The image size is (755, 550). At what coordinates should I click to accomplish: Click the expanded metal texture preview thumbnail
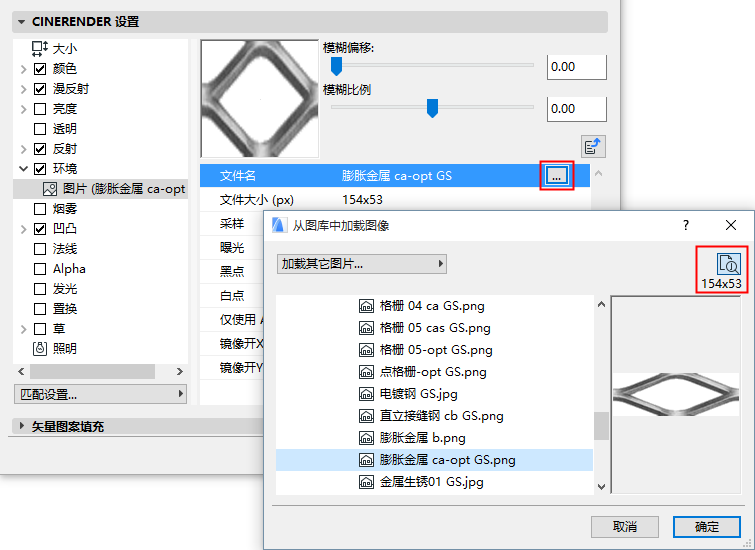(260, 99)
